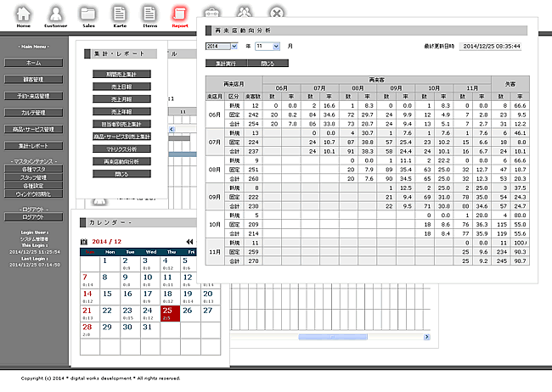Select day 7 in the calendar
This screenshot has height=392, width=552.
90,280
